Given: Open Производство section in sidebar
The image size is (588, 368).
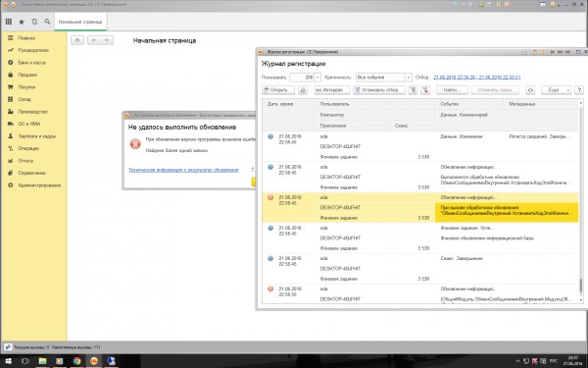Looking at the screenshot, I should coord(33,112).
